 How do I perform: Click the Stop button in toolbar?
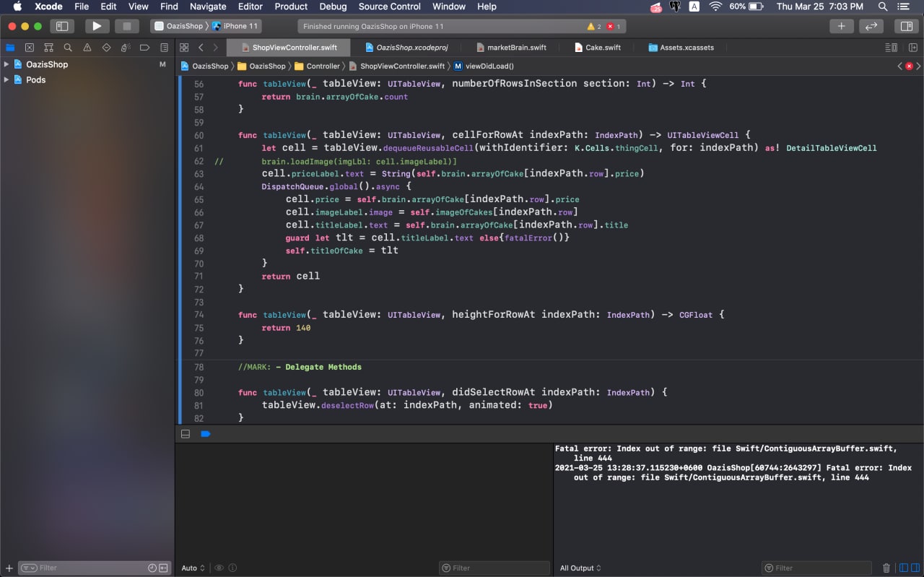pos(127,26)
